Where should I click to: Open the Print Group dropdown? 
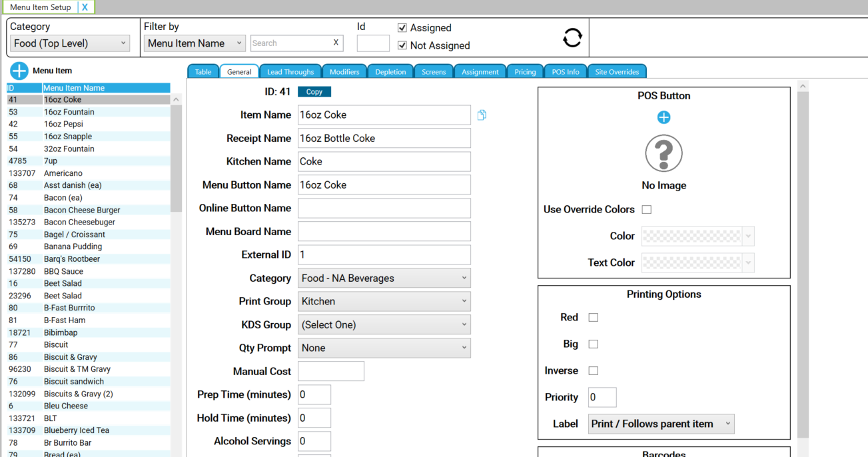384,301
